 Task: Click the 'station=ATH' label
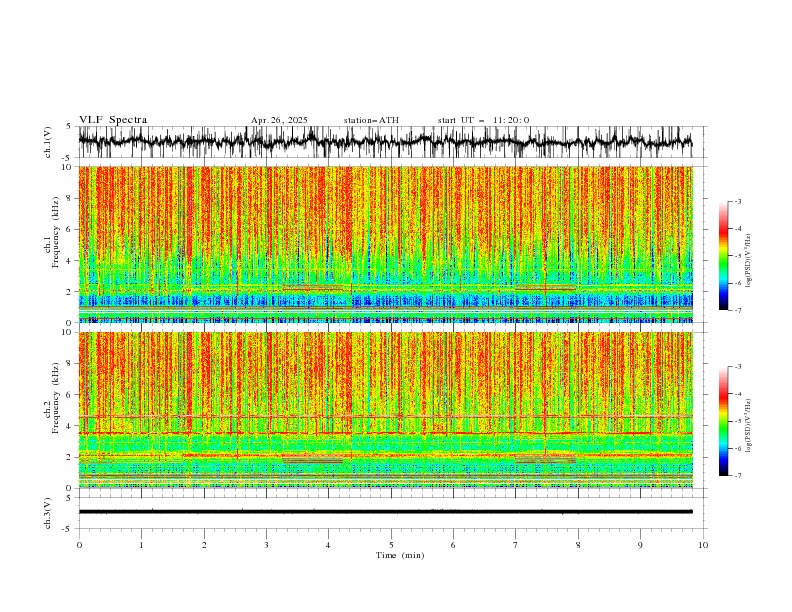(371, 120)
